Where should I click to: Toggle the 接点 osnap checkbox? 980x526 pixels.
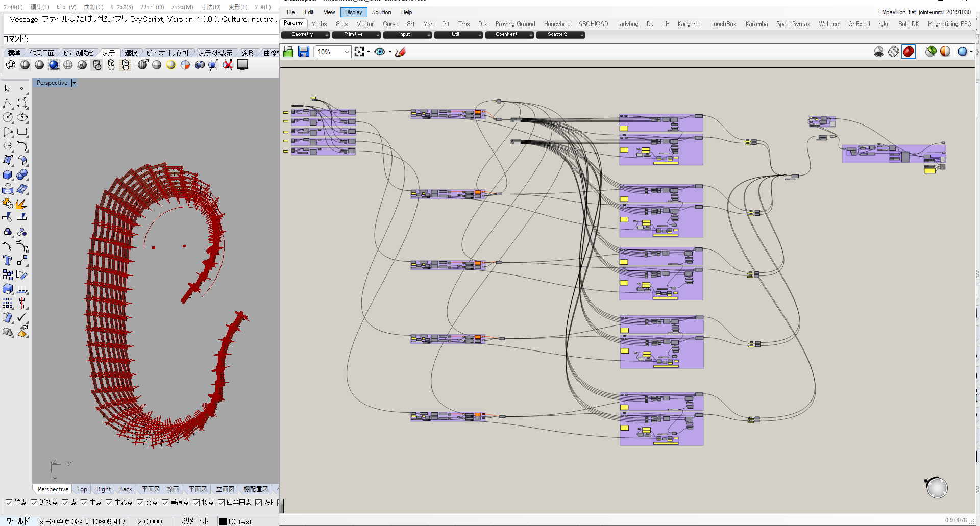click(196, 503)
